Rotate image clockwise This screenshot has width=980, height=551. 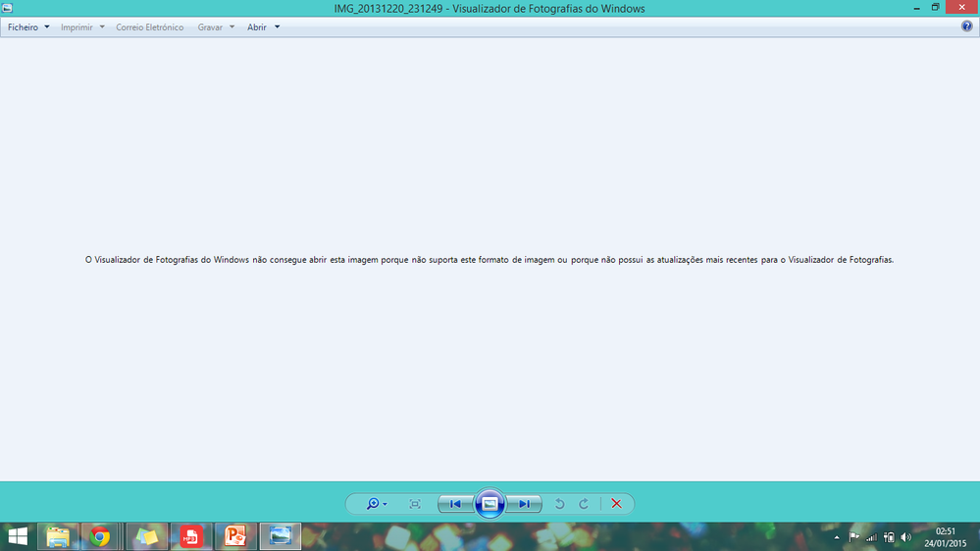(584, 504)
